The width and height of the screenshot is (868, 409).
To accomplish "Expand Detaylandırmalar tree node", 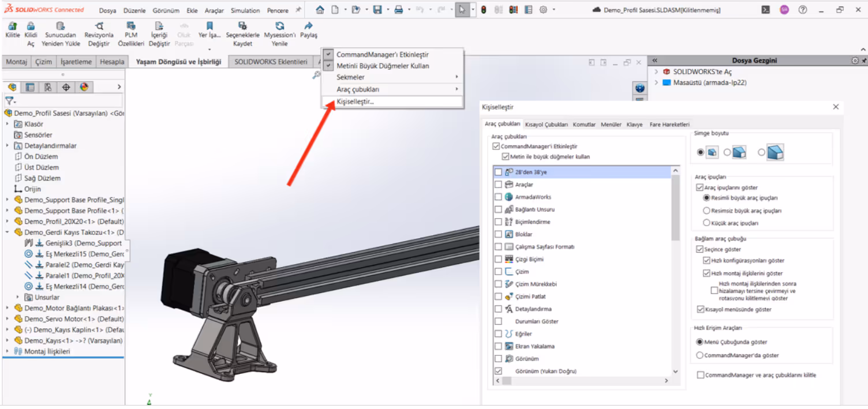I will pyautogui.click(x=8, y=146).
